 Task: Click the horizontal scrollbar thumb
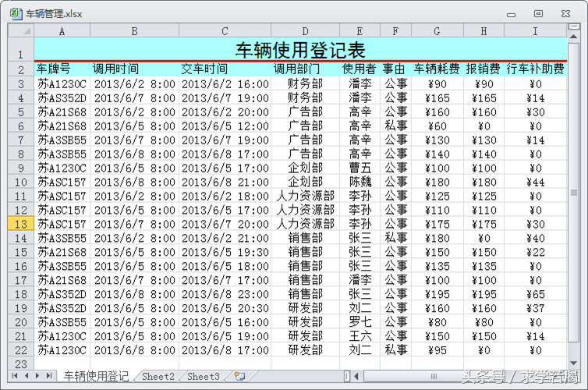(x=433, y=376)
